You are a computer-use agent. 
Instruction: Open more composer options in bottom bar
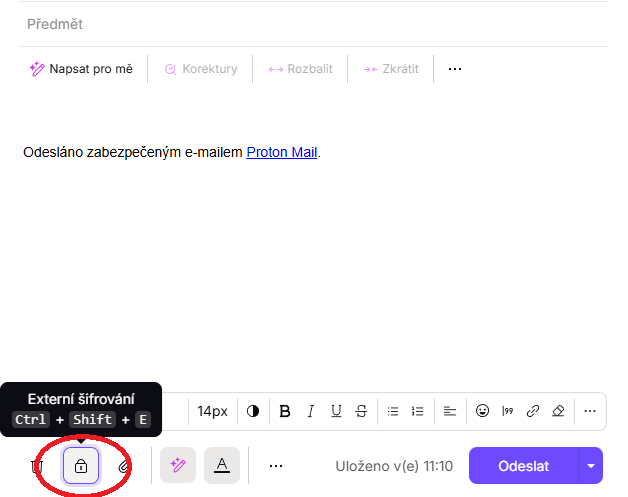click(276, 466)
